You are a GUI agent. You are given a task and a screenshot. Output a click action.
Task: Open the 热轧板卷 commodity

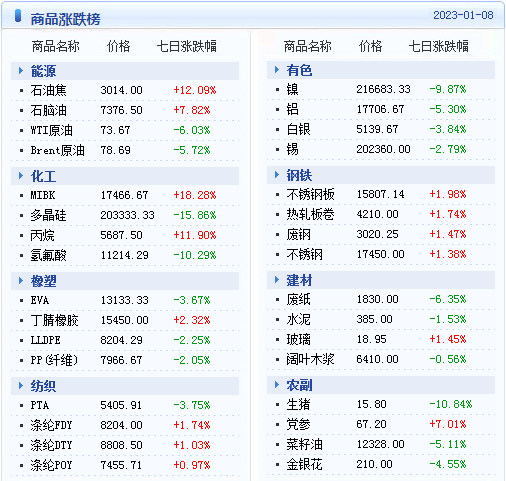pyautogui.click(x=310, y=214)
